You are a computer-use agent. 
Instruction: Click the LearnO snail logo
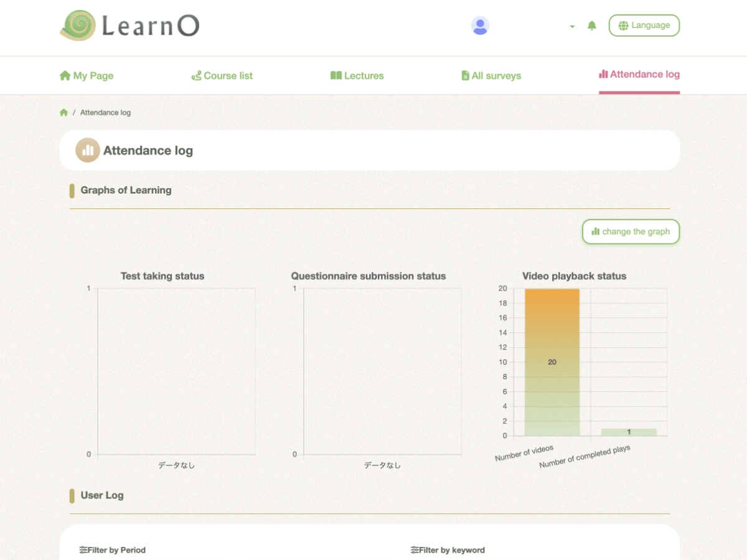(78, 26)
